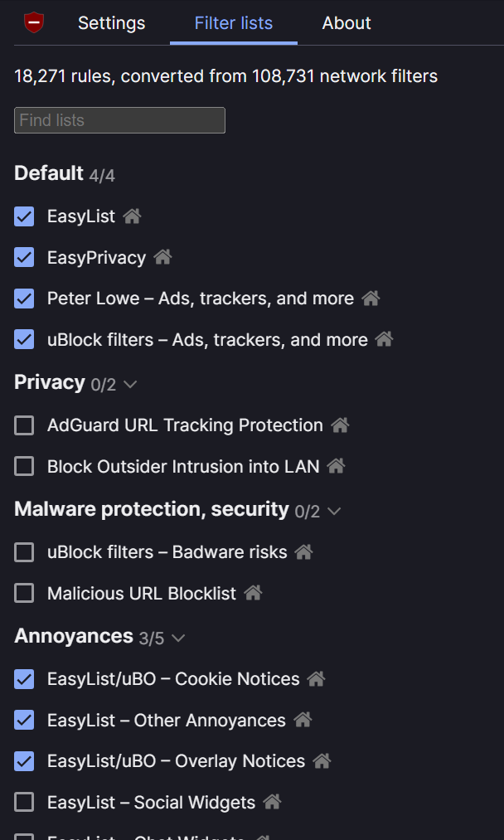Collapse the Privacy section chevron

click(129, 384)
